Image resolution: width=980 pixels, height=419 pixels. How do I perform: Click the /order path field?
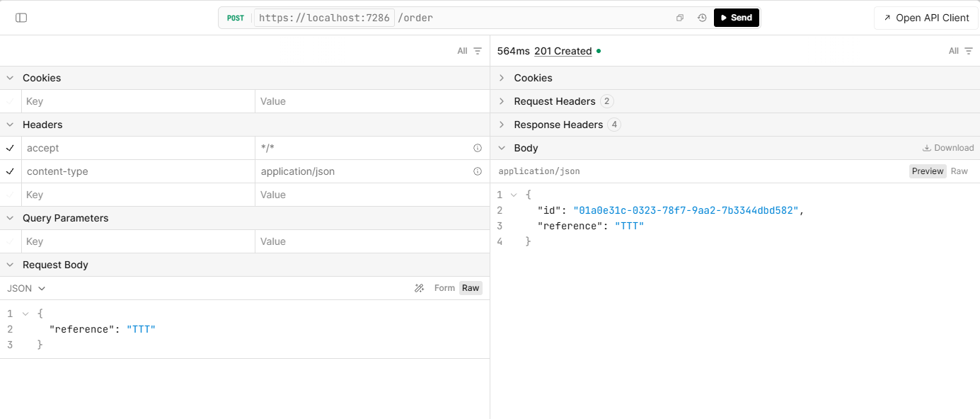pyautogui.click(x=415, y=18)
